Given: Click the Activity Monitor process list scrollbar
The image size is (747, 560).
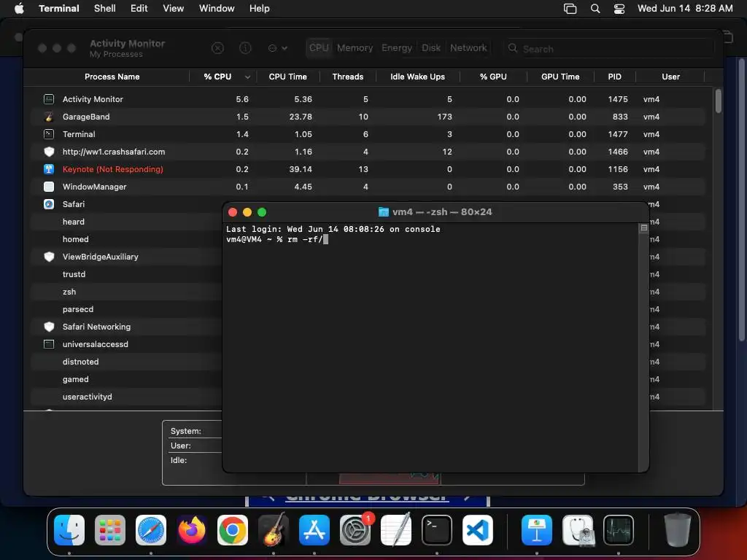Looking at the screenshot, I should pos(719,101).
